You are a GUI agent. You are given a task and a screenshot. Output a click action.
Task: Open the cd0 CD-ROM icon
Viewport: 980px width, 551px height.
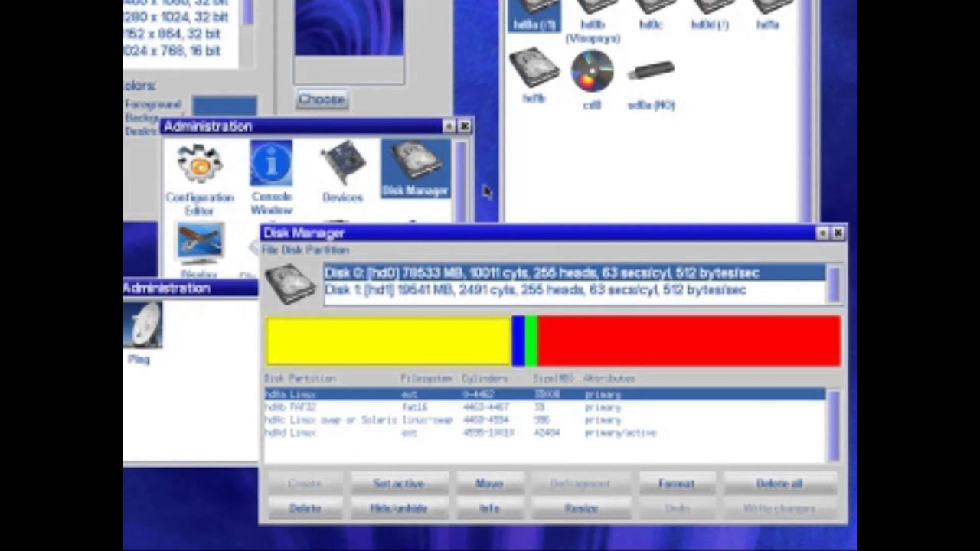[592, 80]
